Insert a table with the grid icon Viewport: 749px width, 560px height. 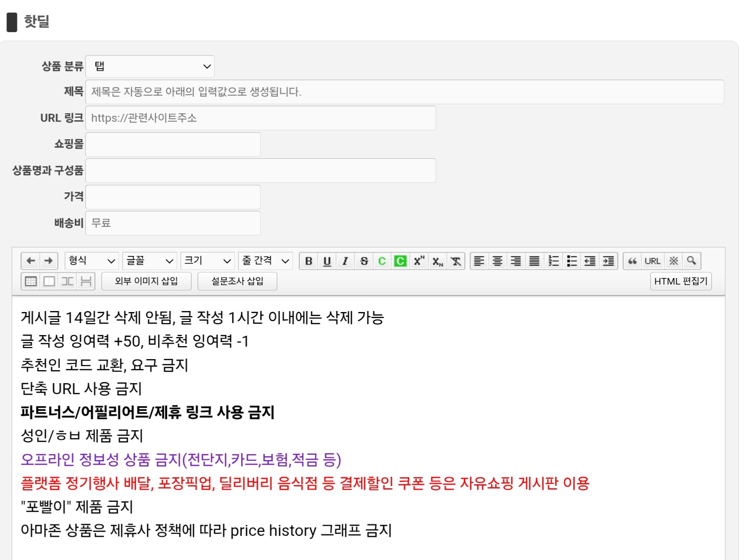pyautogui.click(x=31, y=281)
